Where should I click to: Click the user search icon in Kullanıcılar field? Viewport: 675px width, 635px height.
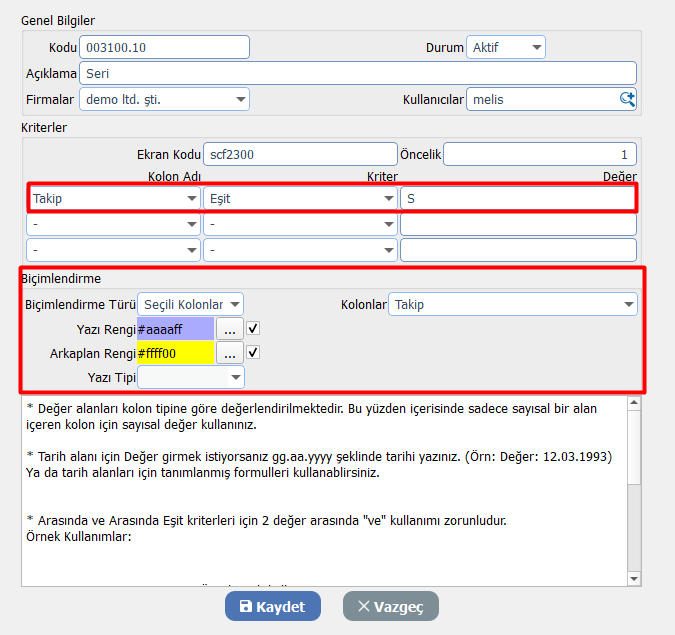click(627, 99)
